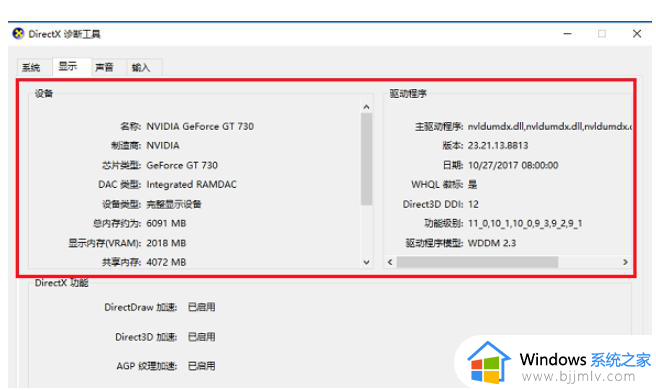Click the 显示内存(VRAM) label
The width and height of the screenshot is (656, 390).
coord(105,243)
